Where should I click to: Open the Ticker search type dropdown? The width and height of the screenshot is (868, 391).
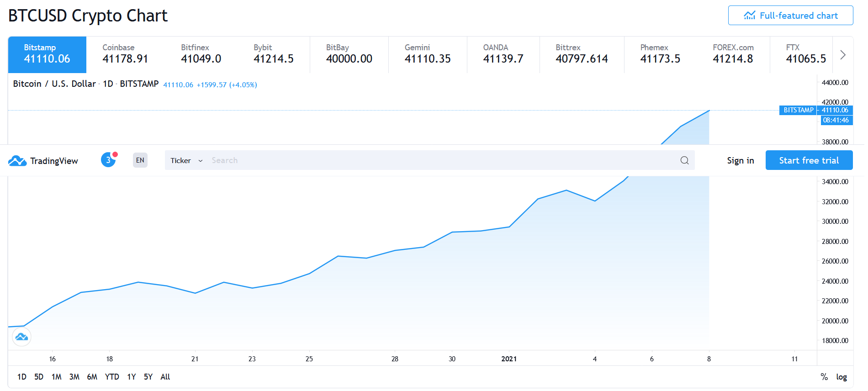click(x=186, y=161)
